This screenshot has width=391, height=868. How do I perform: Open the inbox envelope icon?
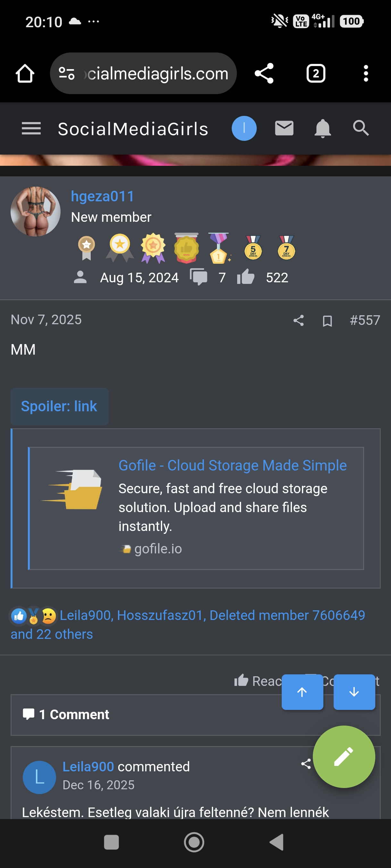(x=284, y=128)
